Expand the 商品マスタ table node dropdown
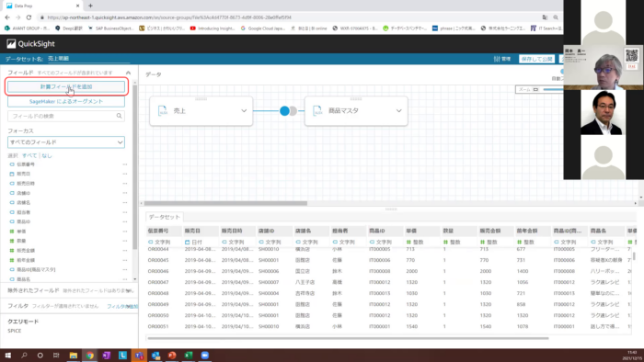The width and height of the screenshot is (644, 362). pyautogui.click(x=398, y=110)
